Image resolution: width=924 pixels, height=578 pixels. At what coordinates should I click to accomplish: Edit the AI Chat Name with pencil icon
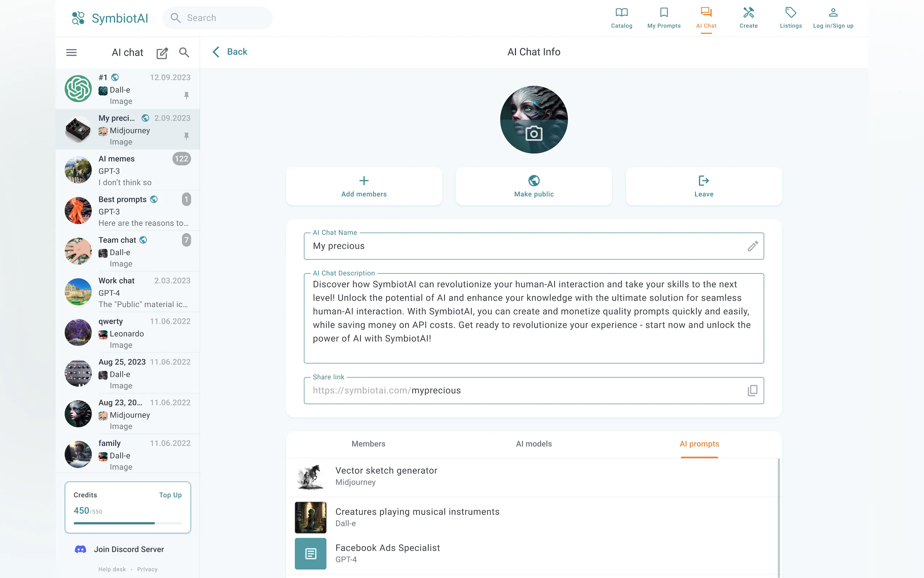pos(753,246)
